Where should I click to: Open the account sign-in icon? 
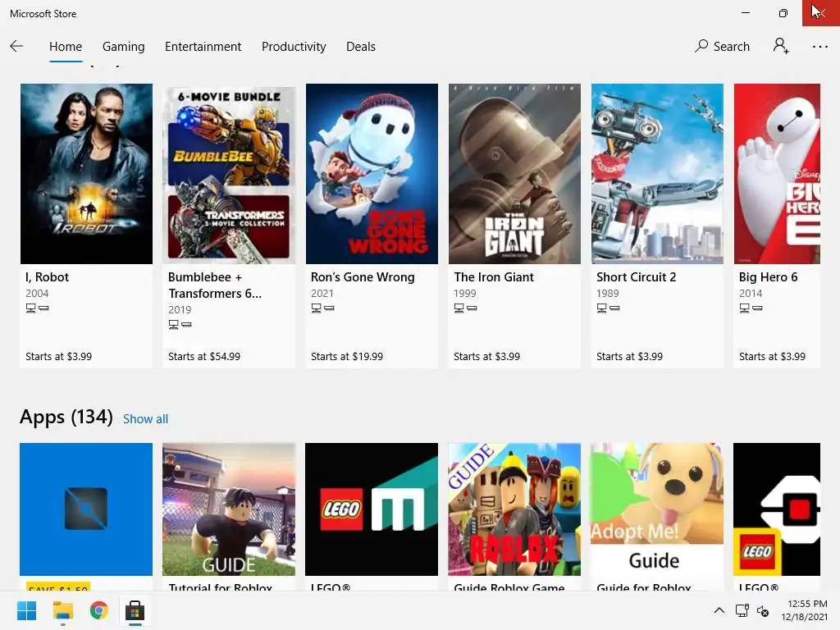tap(781, 46)
